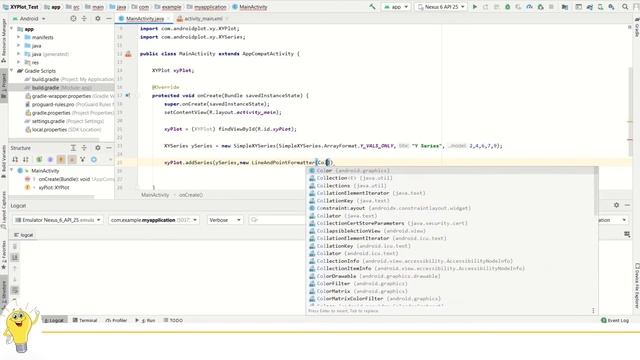
Task: Open the SDK Manager icon in the toolbar
Action: tap(611, 7)
